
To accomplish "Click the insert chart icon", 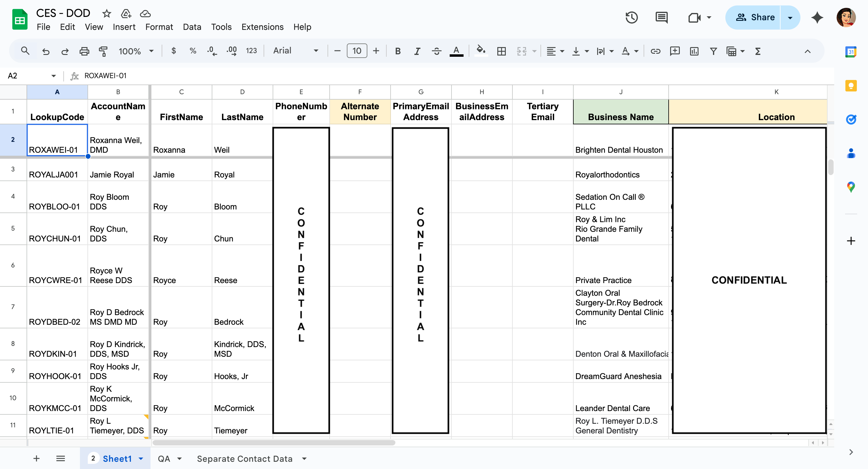I will click(694, 51).
